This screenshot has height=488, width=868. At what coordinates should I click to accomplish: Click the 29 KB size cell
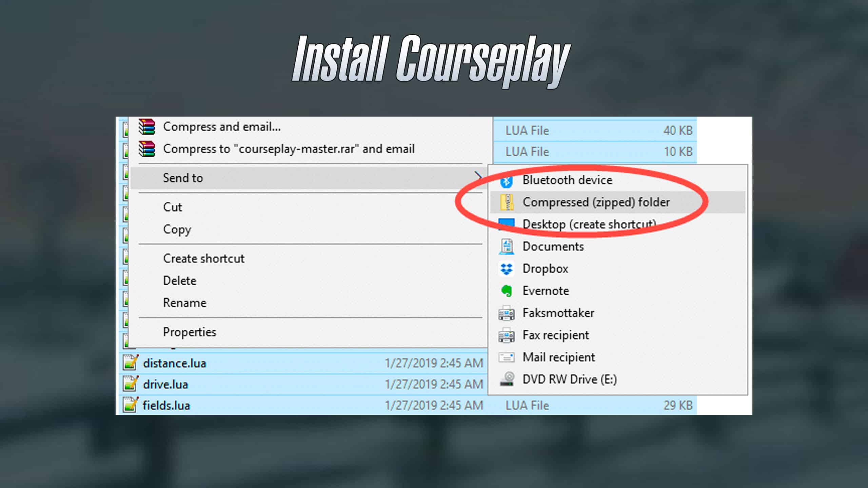tap(678, 405)
